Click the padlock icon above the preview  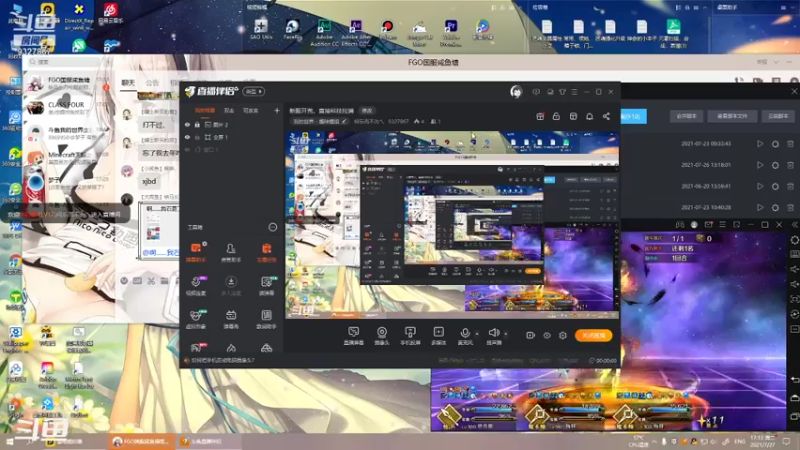point(556,116)
